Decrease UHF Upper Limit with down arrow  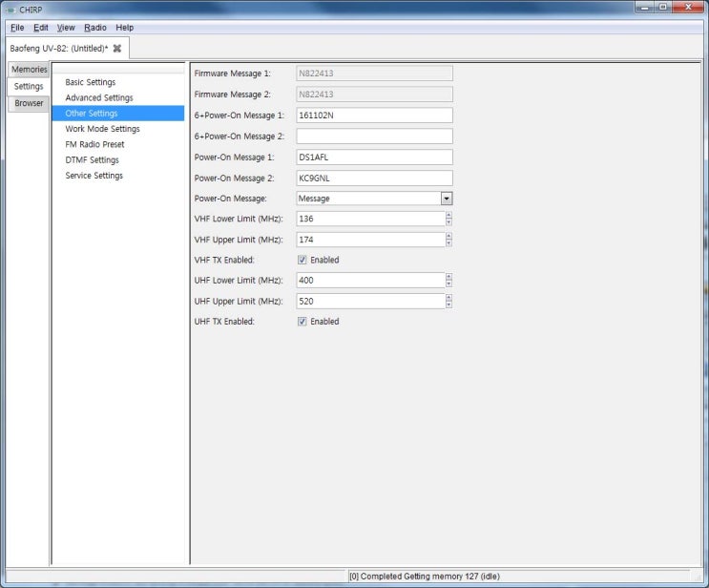point(448,304)
